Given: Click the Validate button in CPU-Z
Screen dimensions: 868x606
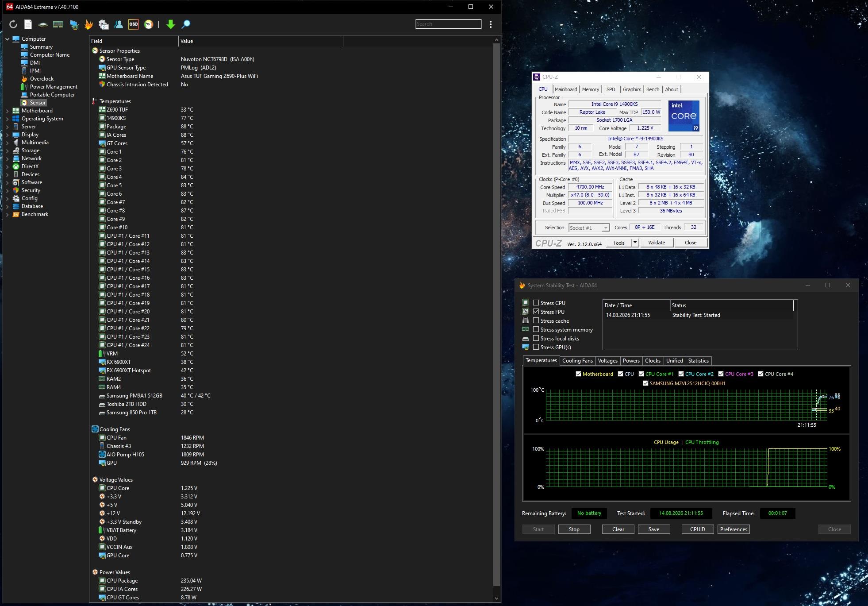Looking at the screenshot, I should (x=656, y=243).
